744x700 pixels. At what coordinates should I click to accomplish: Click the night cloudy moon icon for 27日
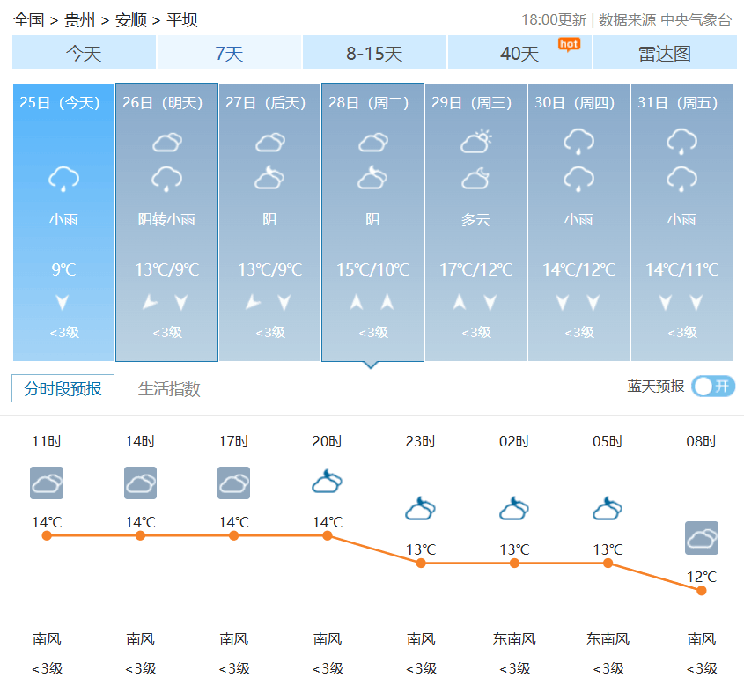(269, 179)
